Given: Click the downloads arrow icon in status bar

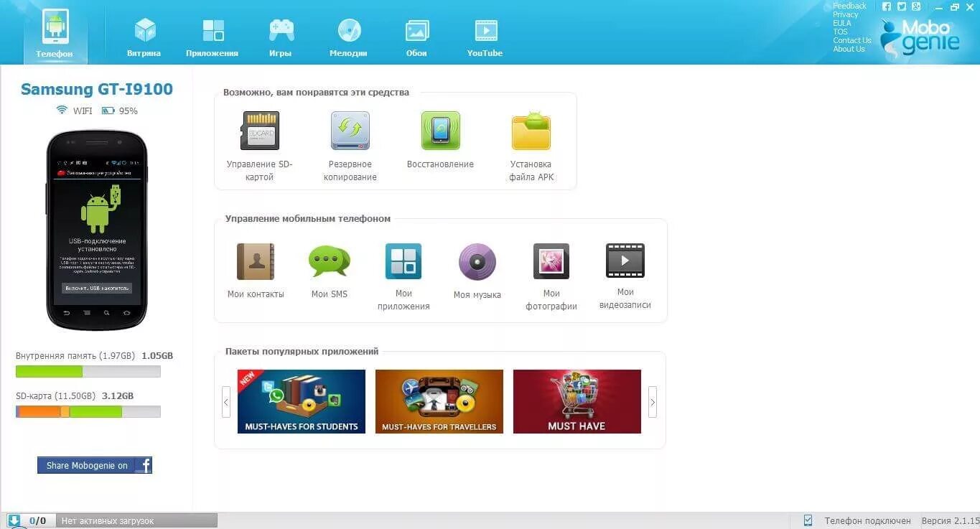Looking at the screenshot, I should tap(14, 520).
